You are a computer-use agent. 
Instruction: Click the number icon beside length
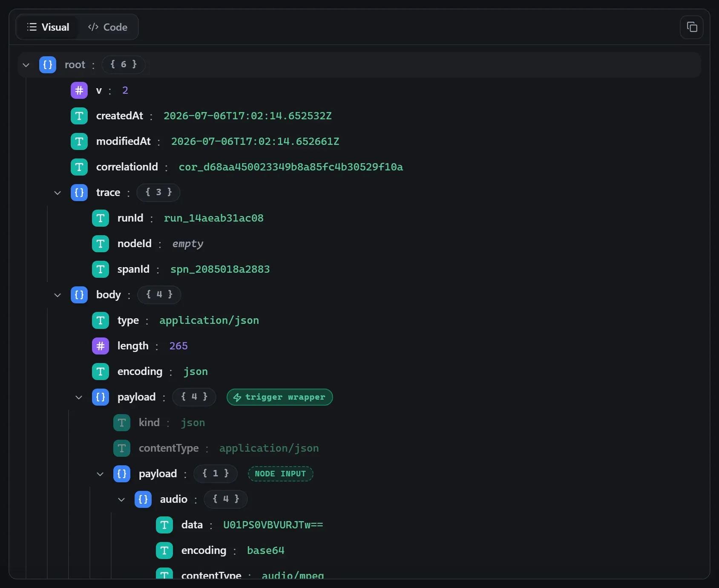pos(101,346)
